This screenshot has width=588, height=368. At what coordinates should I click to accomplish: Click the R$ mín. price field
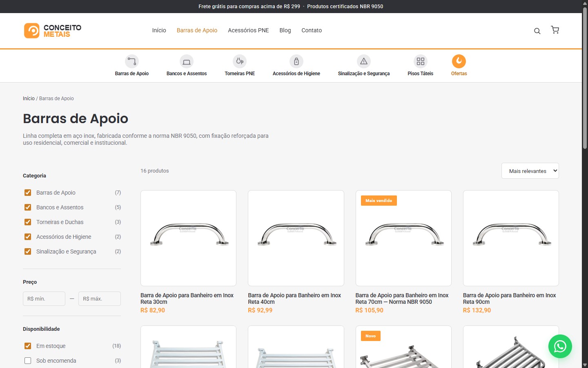(44, 298)
